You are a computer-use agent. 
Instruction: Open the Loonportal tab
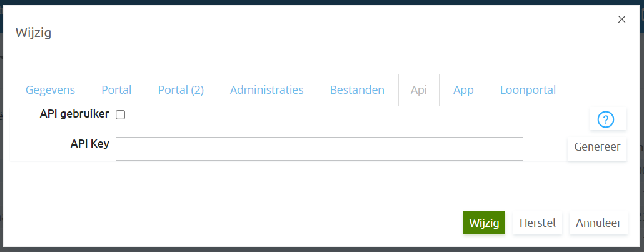pos(528,90)
